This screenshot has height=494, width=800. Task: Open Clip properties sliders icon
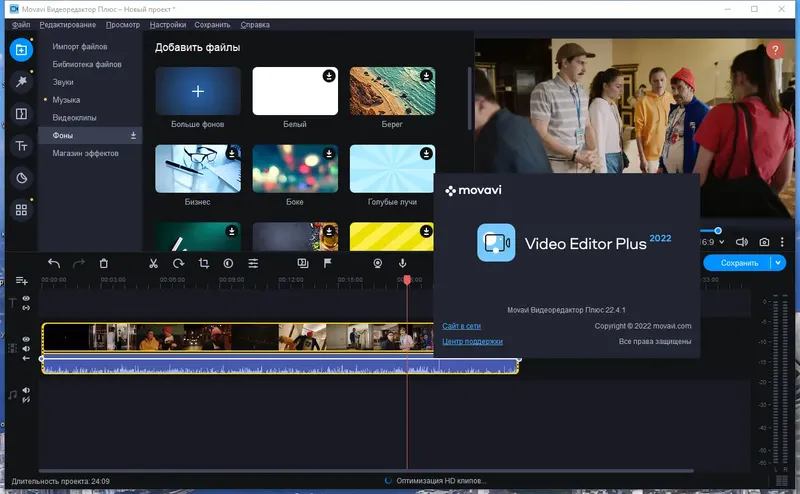(253, 263)
